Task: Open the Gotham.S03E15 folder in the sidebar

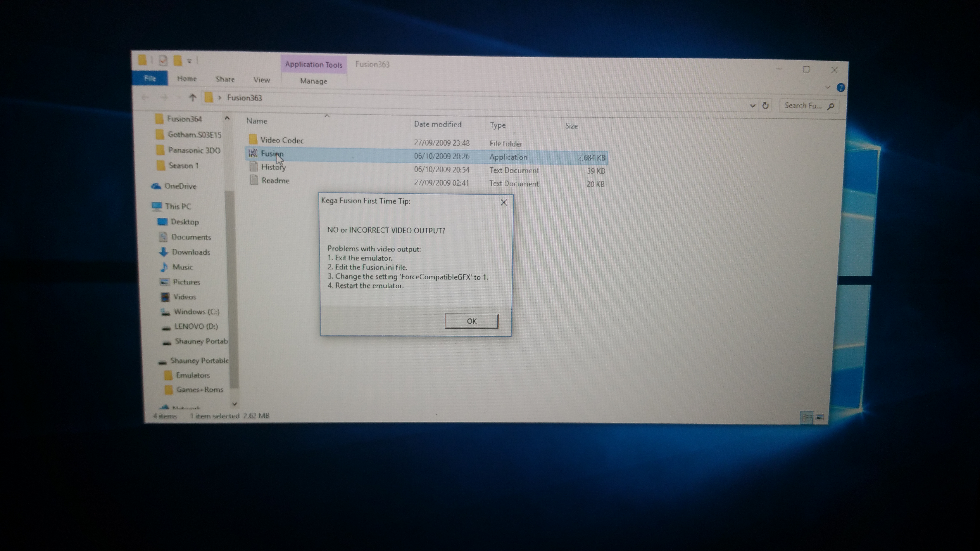Action: (x=194, y=135)
